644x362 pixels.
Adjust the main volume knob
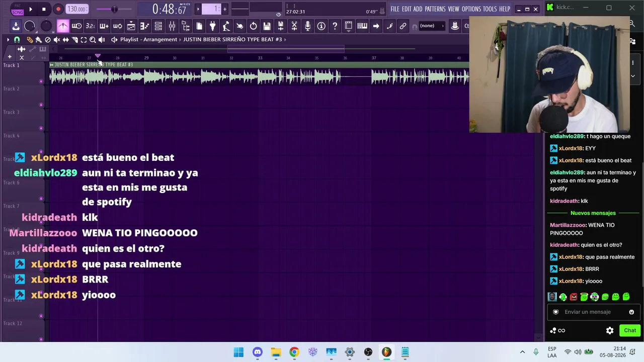tap(30, 26)
